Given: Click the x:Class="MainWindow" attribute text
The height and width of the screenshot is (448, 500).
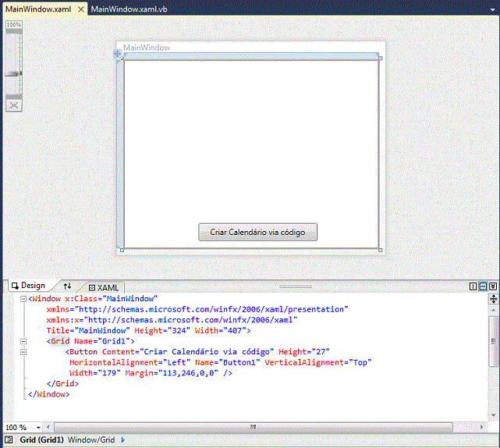Looking at the screenshot, I should pyautogui.click(x=112, y=299).
